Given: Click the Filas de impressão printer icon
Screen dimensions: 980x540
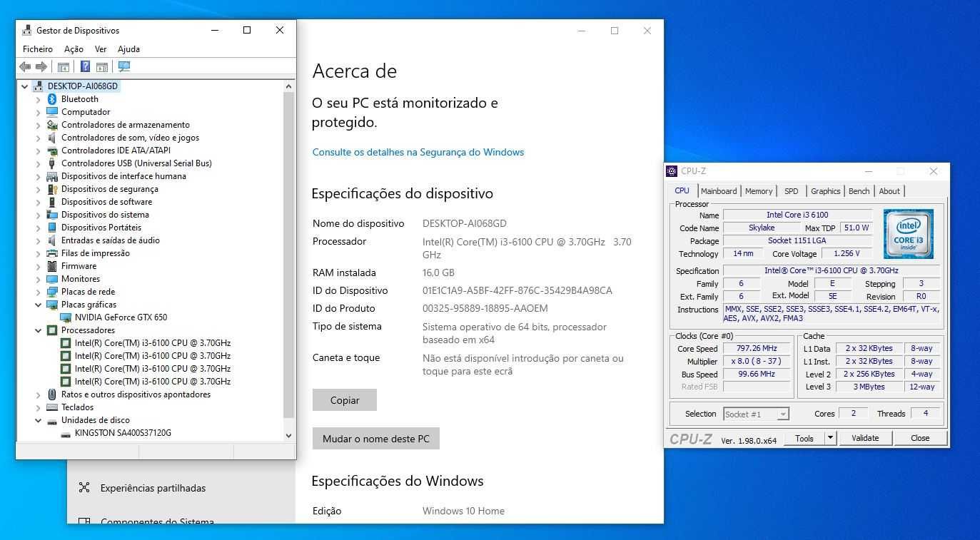Looking at the screenshot, I should pyautogui.click(x=52, y=253).
